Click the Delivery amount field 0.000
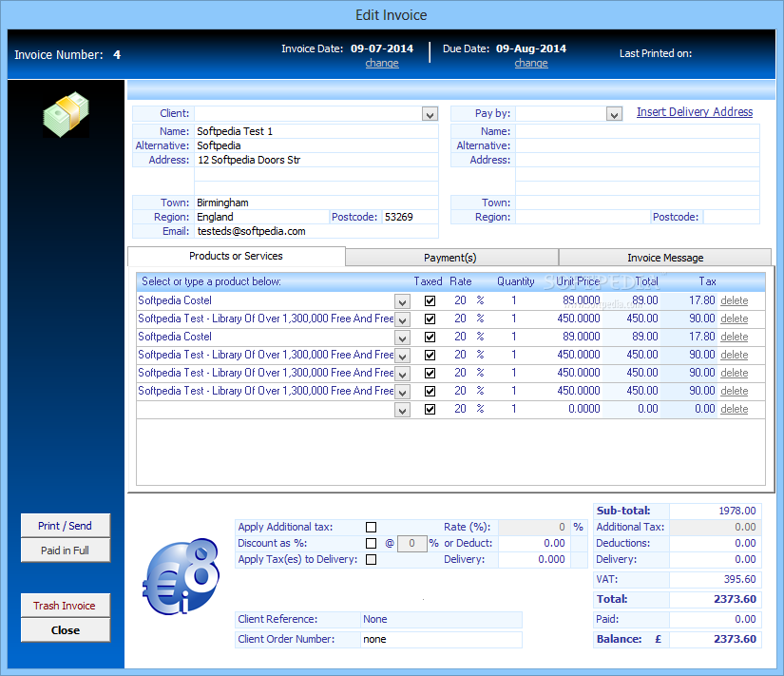The image size is (784, 676). point(534,559)
